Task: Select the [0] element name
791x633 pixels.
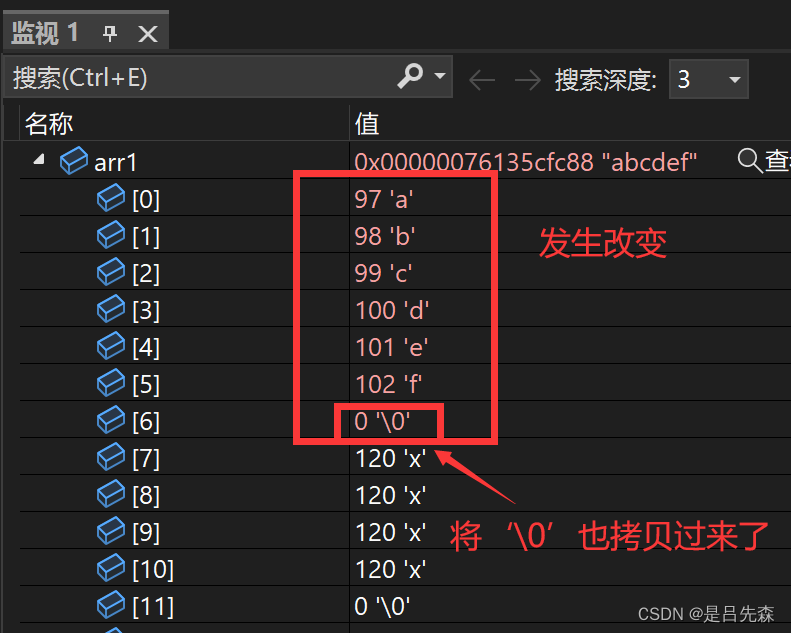Action: (146, 200)
